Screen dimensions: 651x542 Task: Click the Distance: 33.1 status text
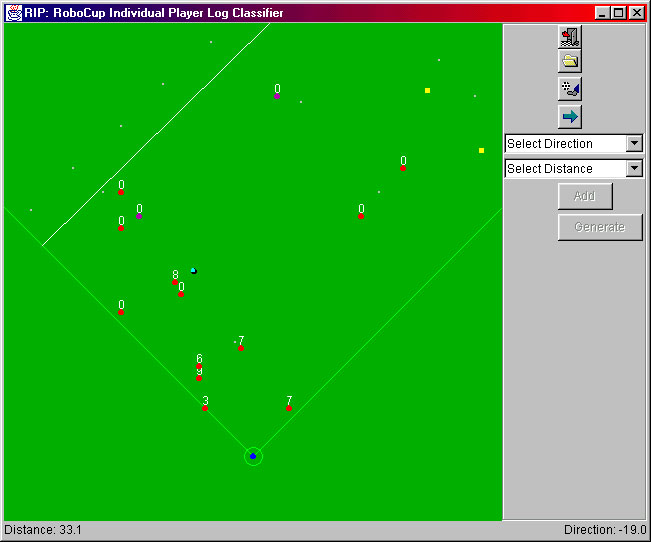43,530
